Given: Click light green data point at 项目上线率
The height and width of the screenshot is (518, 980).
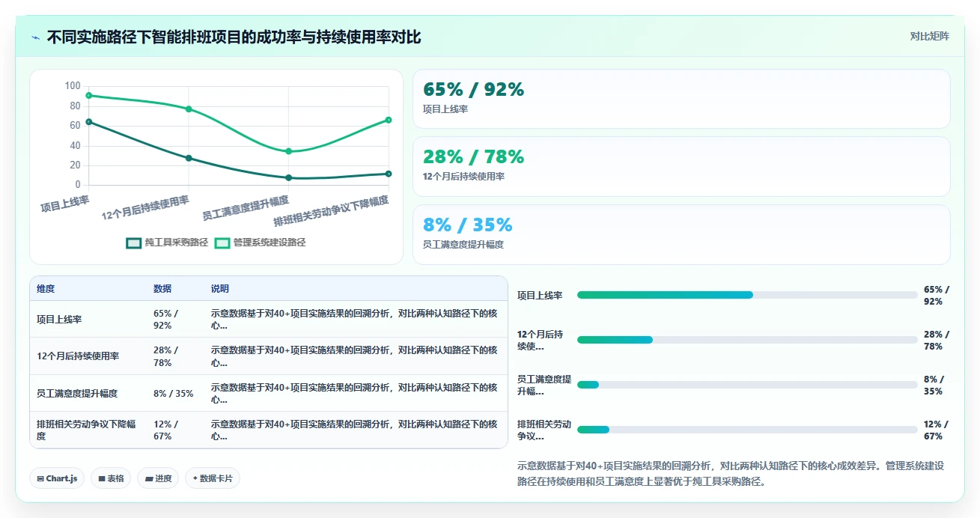Looking at the screenshot, I should tap(89, 95).
